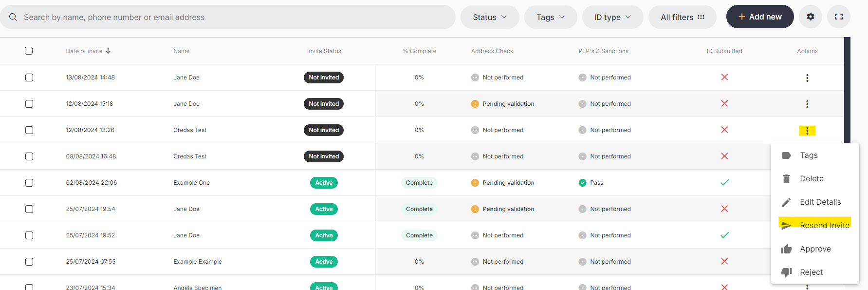Choose Reject in the context menu

click(x=815, y=272)
